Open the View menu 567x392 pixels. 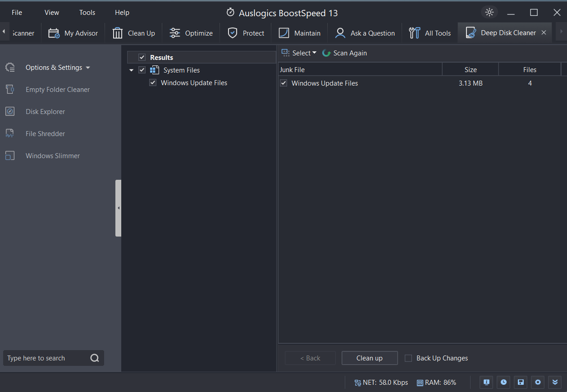(52, 12)
